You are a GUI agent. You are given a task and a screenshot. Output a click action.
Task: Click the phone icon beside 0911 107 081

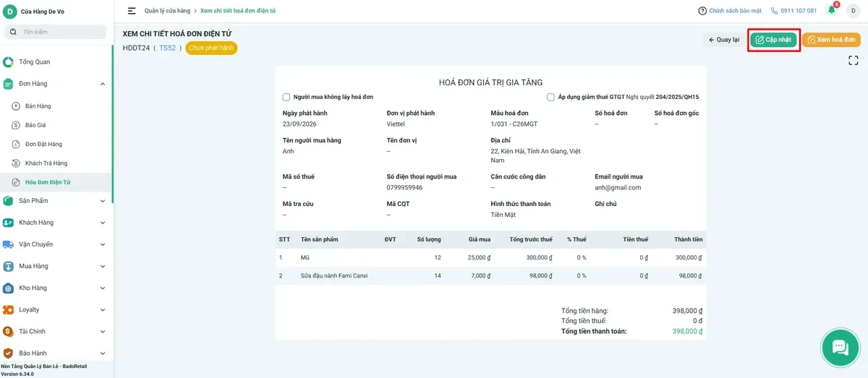point(774,11)
